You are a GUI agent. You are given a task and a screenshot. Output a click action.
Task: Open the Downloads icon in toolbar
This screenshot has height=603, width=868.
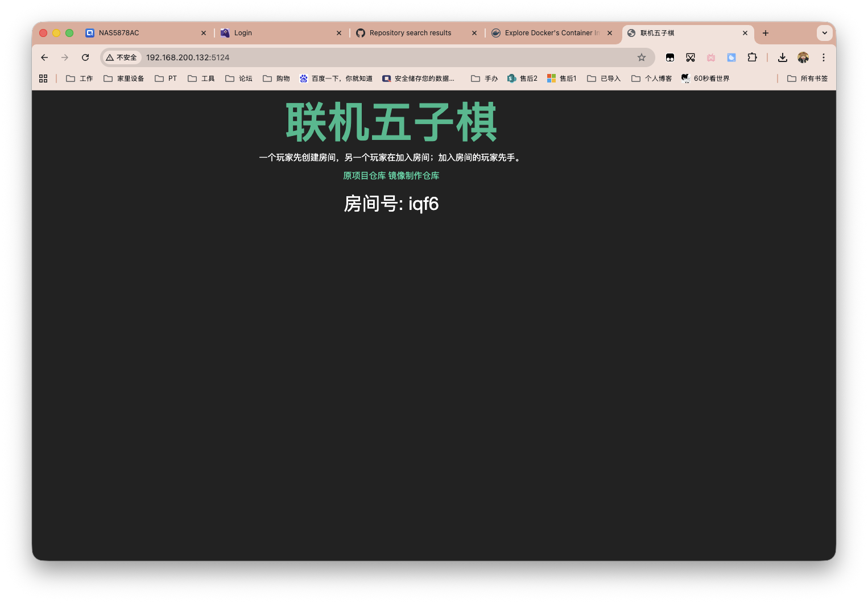(783, 57)
